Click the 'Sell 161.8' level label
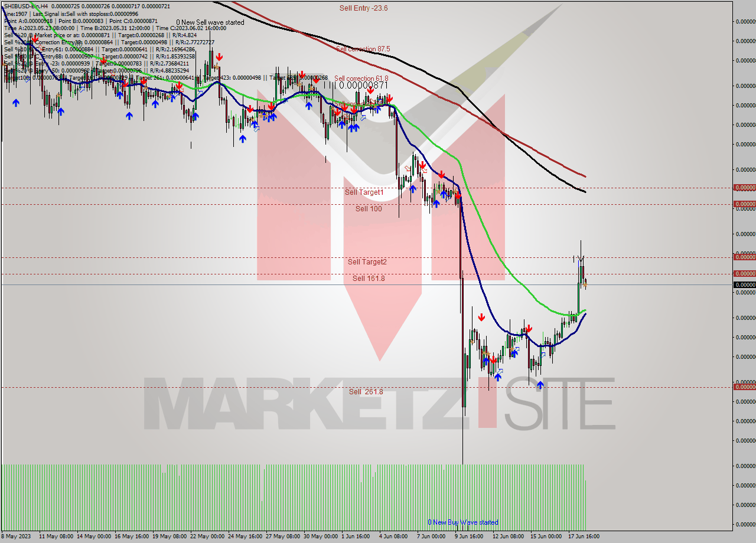 (x=369, y=279)
